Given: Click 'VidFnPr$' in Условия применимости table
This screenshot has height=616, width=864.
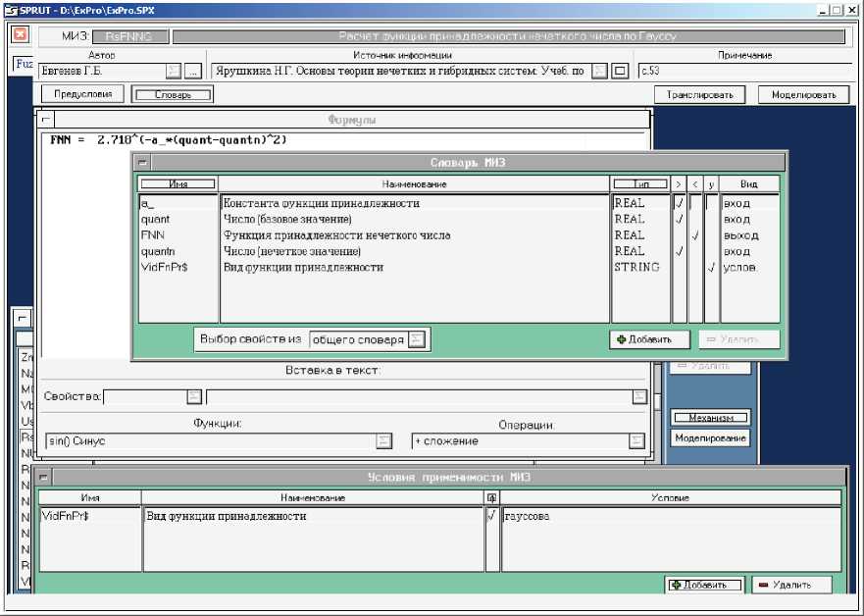Looking at the screenshot, I should pyautogui.click(x=66, y=516).
